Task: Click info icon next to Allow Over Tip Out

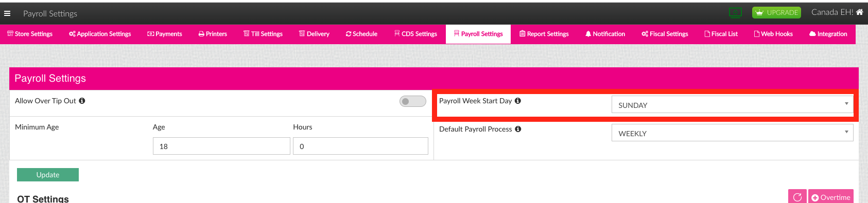Action: 82,101
